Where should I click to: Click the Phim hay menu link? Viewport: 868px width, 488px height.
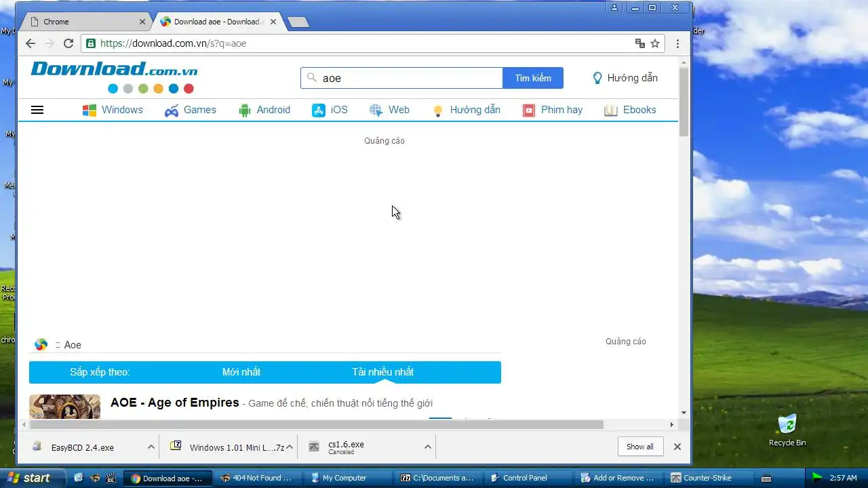pos(561,110)
